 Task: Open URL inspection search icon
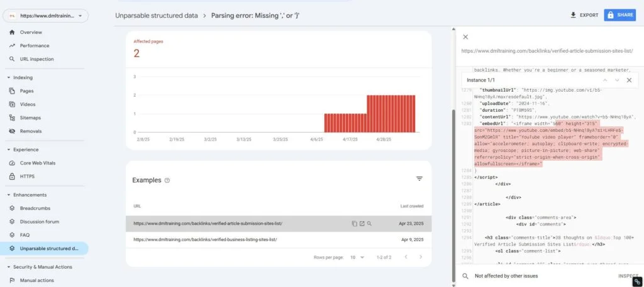click(x=12, y=59)
